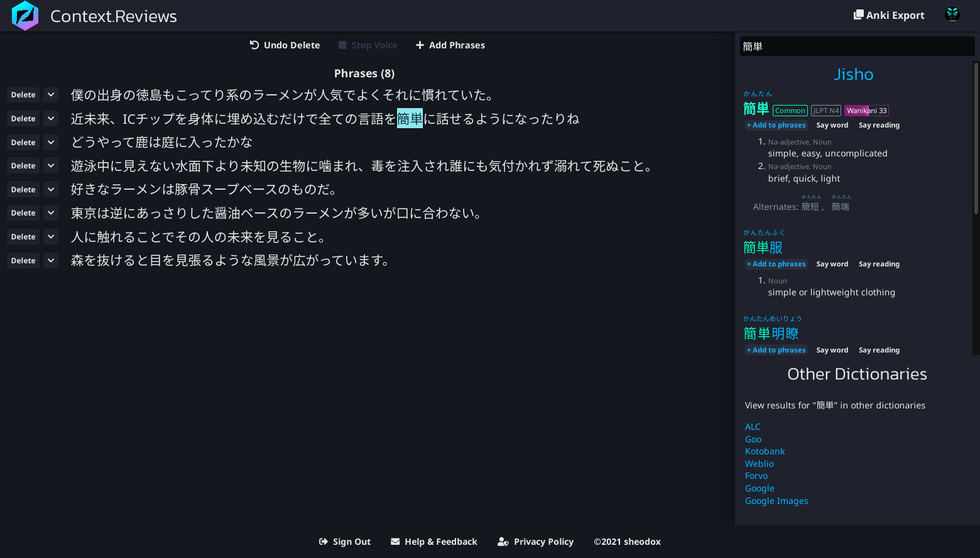Click the Common tag on 簡単
The width and height of the screenshot is (980, 558).
790,111
